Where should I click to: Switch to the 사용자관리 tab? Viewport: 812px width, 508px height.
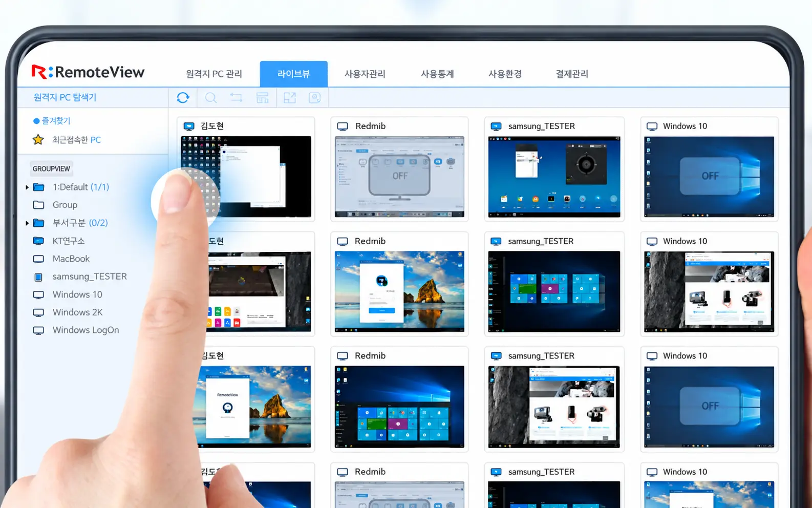coord(365,74)
